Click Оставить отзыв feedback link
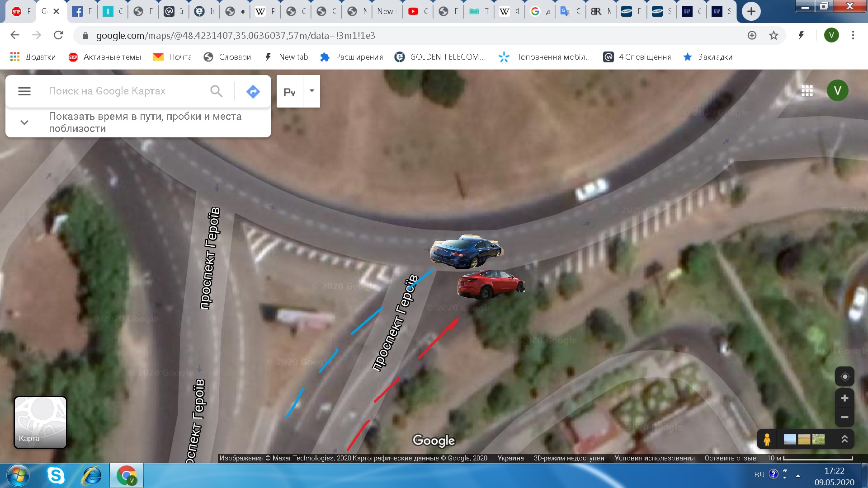This screenshot has width=868, height=488. [x=730, y=458]
